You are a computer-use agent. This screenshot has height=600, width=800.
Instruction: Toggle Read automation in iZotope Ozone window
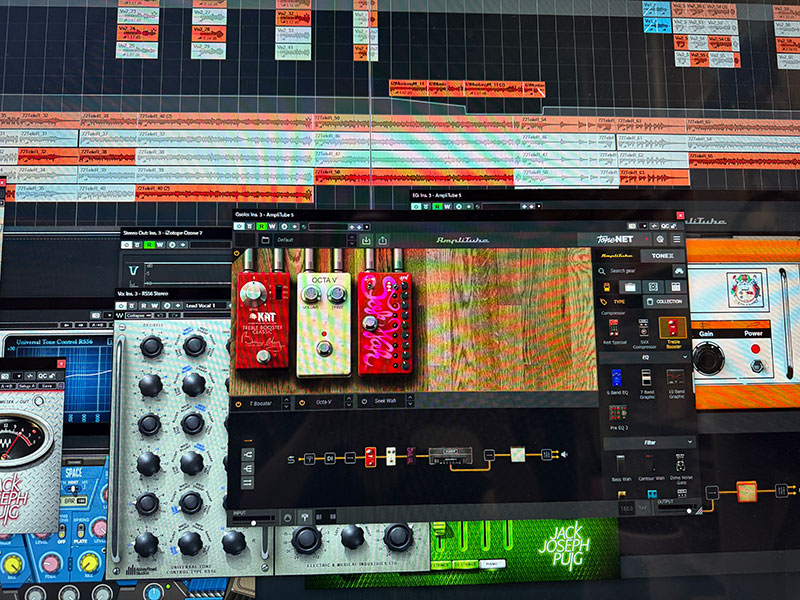[149, 245]
